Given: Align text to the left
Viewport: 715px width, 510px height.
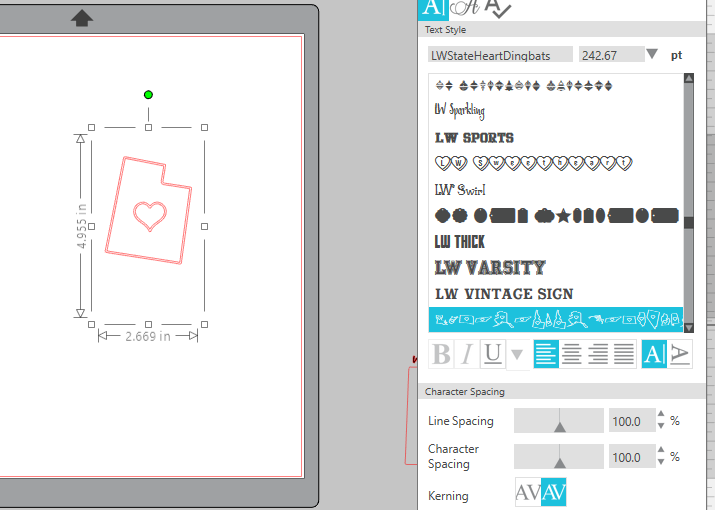Looking at the screenshot, I should pos(546,354).
